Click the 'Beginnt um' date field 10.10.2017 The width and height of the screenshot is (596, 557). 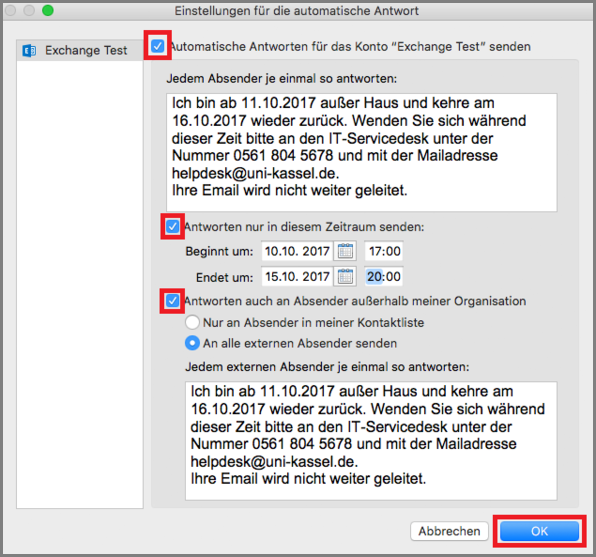(x=297, y=251)
